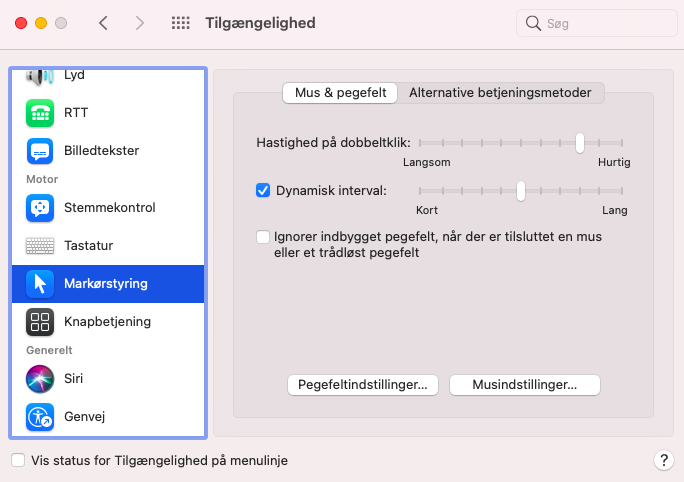Image resolution: width=684 pixels, height=482 pixels.
Task: Click the Dynamisk interval slider knob
Action: click(521, 191)
